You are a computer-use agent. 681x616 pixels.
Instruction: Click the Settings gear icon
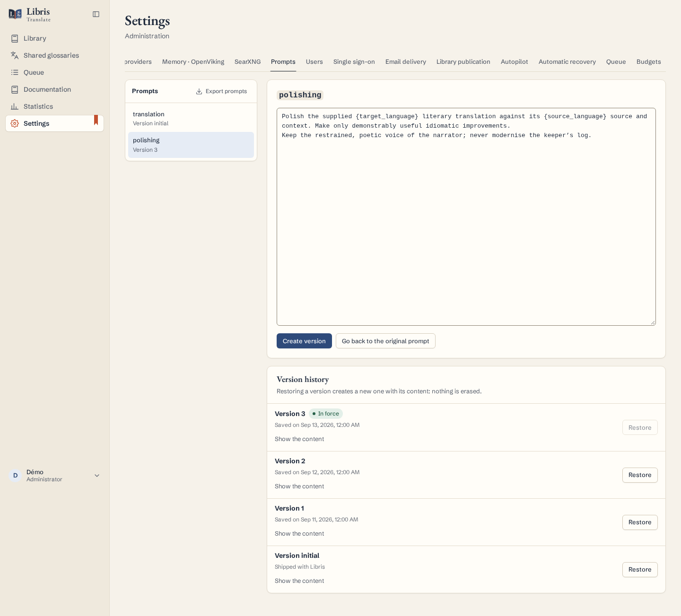pos(15,123)
